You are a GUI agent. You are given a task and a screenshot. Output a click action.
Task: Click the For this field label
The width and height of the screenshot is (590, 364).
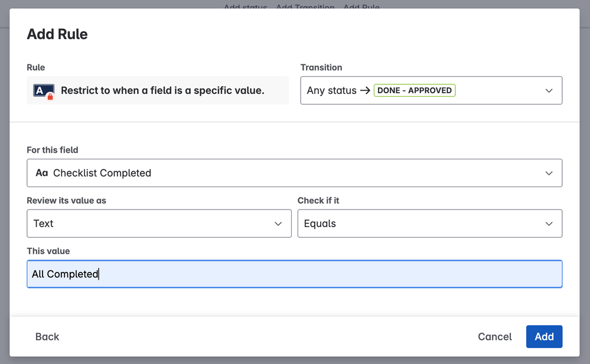point(53,150)
